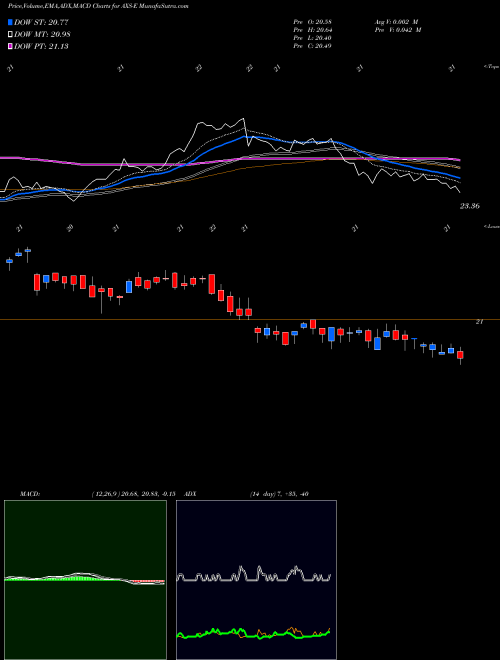Click the 'Pre L: 20.40' value

[x=312, y=38]
